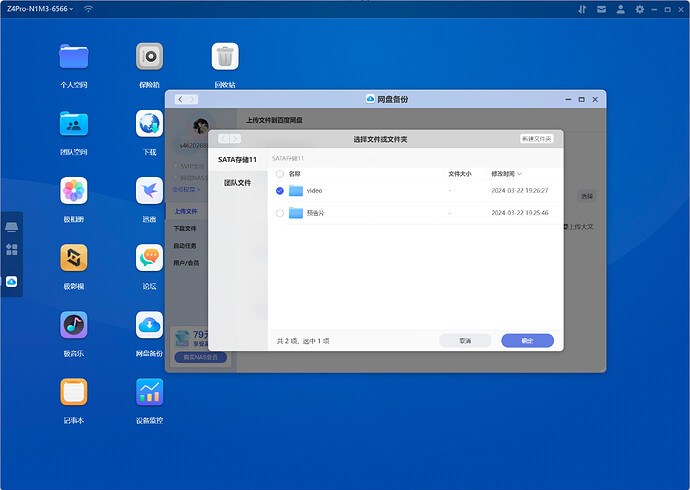Viewport: 690px width, 490px height.
Task: Expand the Z4Pro-N1M3-6566 device dropdown
Action: pyautogui.click(x=40, y=9)
